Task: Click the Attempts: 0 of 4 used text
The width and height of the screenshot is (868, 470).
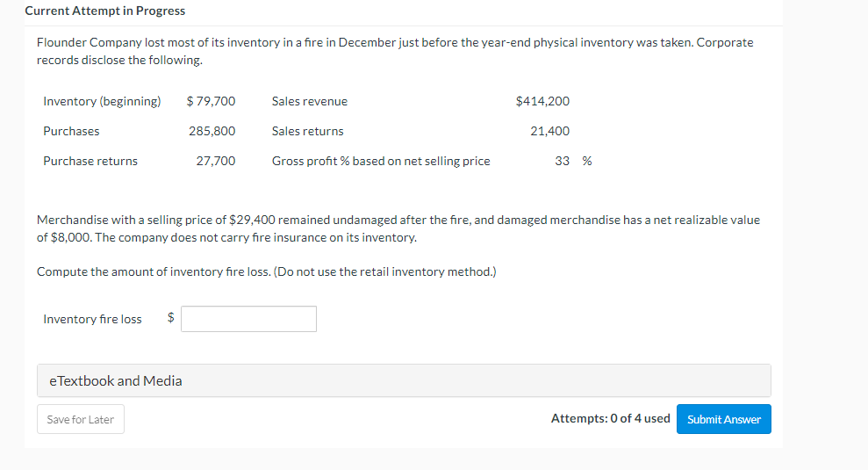Action: click(610, 418)
